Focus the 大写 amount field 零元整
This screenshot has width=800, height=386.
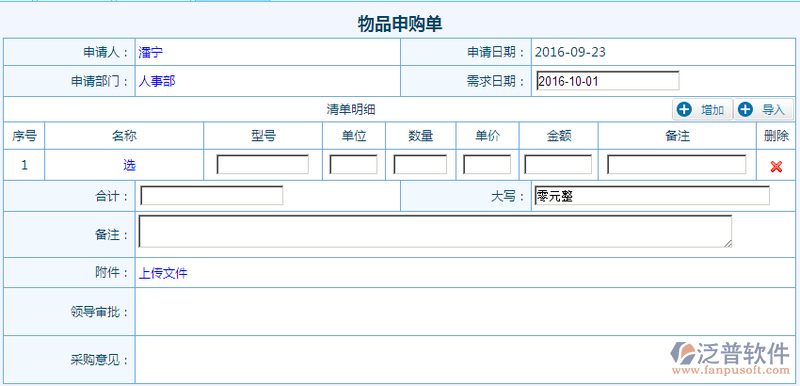652,196
